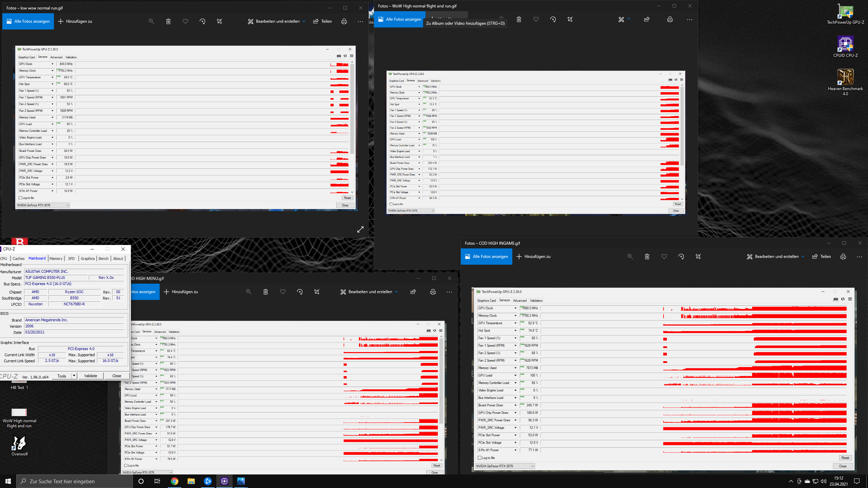Delete the COD HIGH INGAME photo
This screenshot has height=488, width=868.
[x=647, y=257]
